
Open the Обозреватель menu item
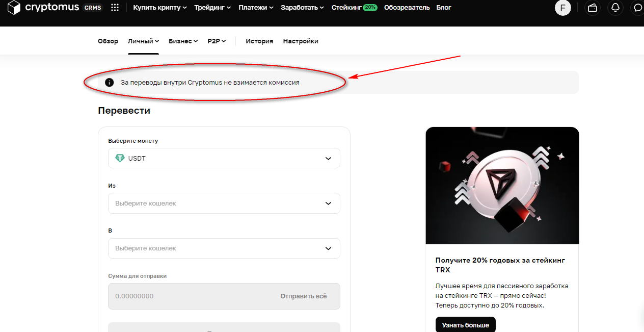pos(407,8)
